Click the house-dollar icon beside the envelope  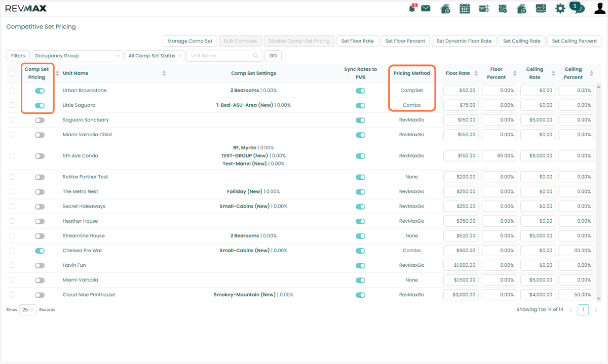445,9
